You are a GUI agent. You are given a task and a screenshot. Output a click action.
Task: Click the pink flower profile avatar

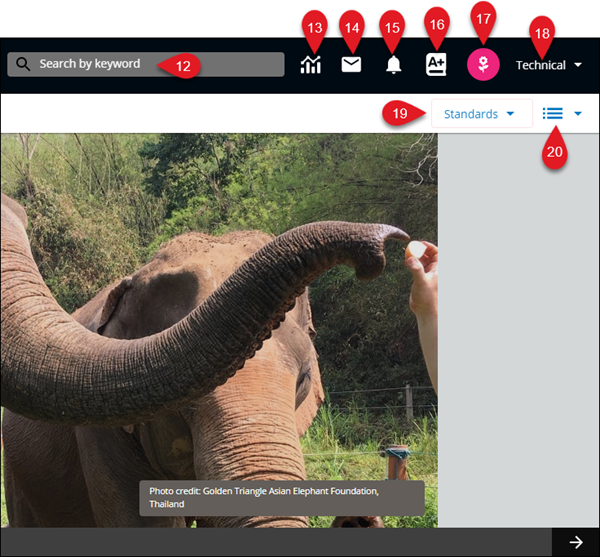[x=483, y=65]
